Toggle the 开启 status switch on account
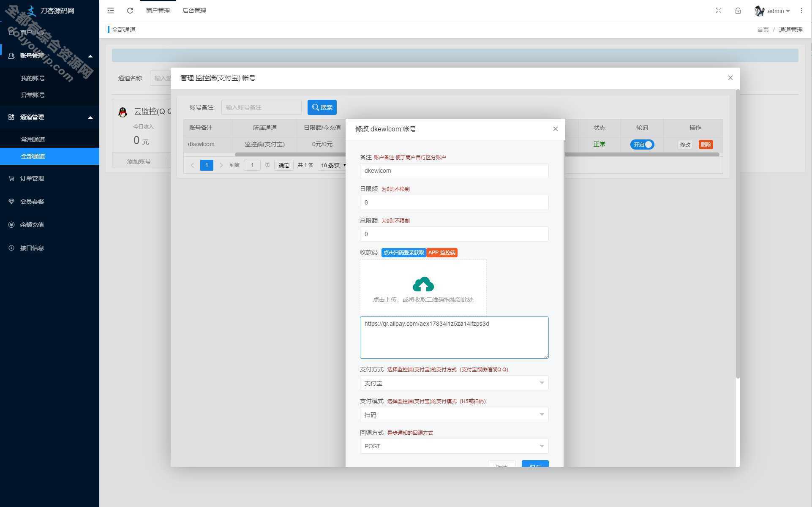This screenshot has height=507, width=812. [642, 144]
